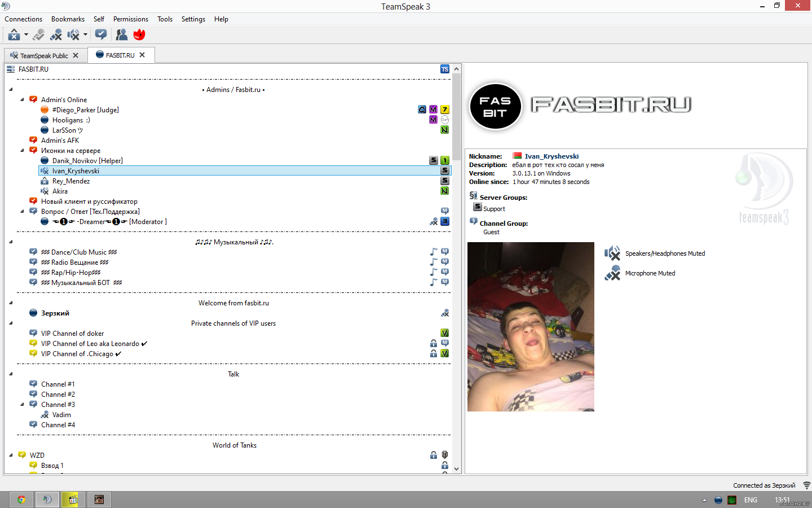This screenshot has width=812, height=508.
Task: Collapse the Talk spacer section
Action: 11,374
